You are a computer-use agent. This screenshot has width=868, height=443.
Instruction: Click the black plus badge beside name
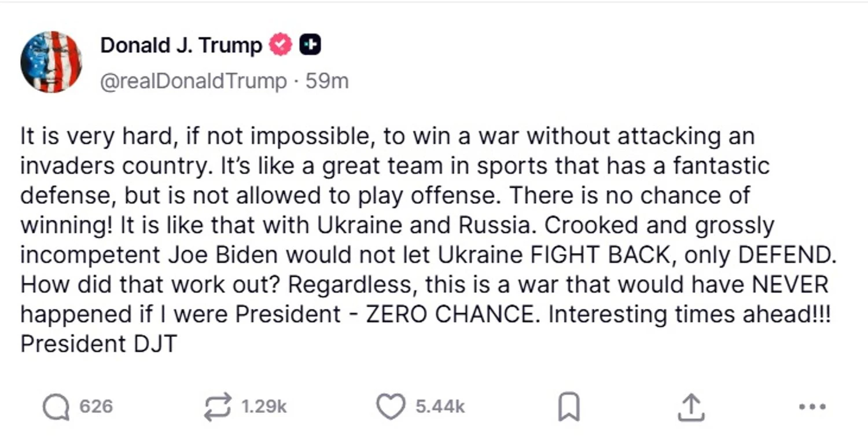(x=310, y=45)
